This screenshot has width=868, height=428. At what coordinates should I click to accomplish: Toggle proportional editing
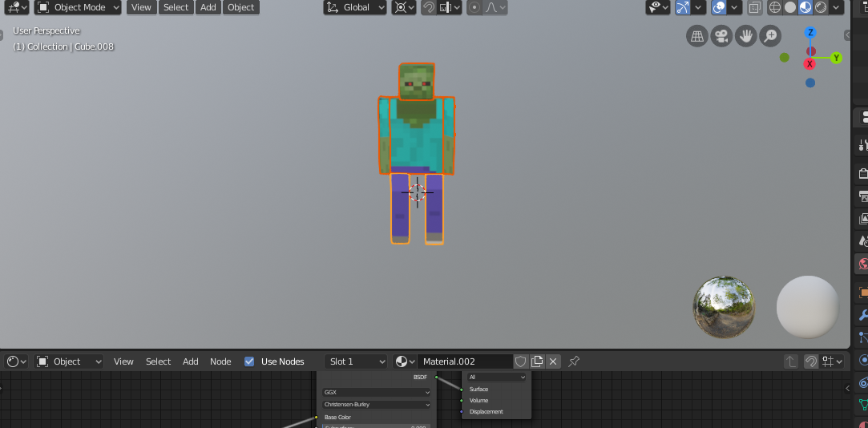[x=474, y=7]
